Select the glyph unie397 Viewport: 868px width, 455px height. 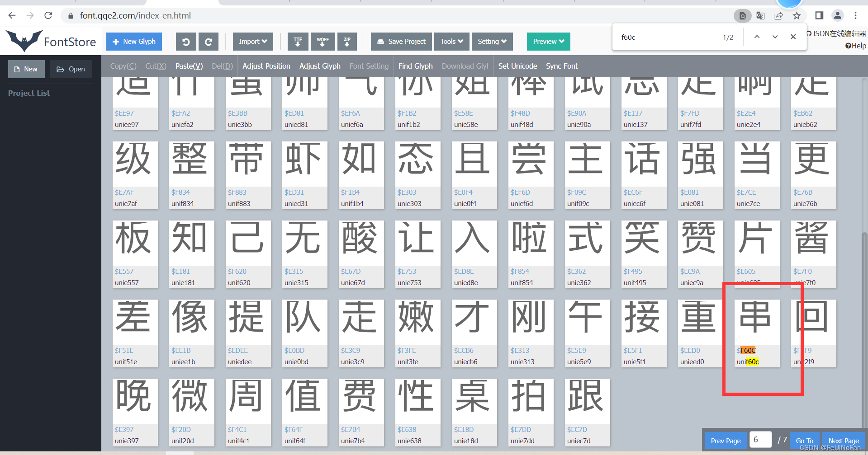coord(135,412)
